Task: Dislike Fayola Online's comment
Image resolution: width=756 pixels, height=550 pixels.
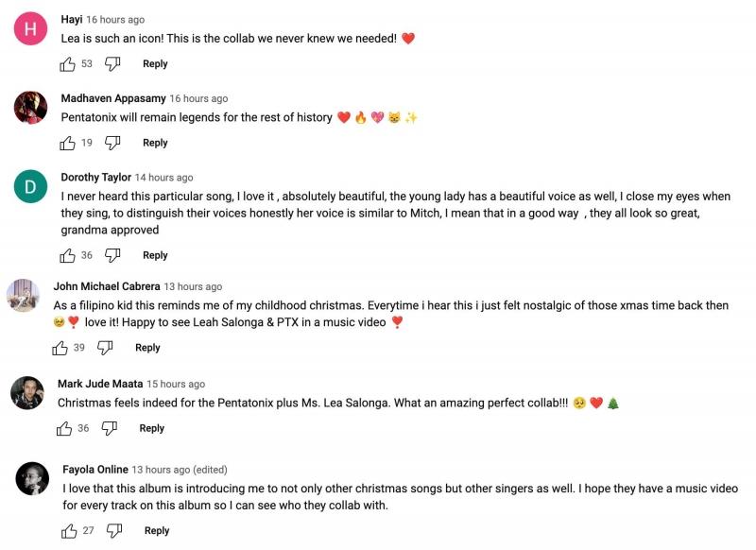Action: 114,530
